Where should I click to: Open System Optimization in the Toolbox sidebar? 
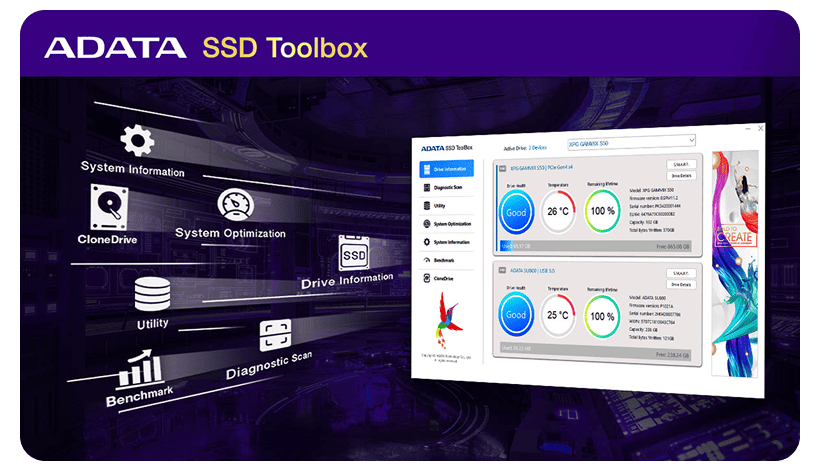(x=447, y=224)
